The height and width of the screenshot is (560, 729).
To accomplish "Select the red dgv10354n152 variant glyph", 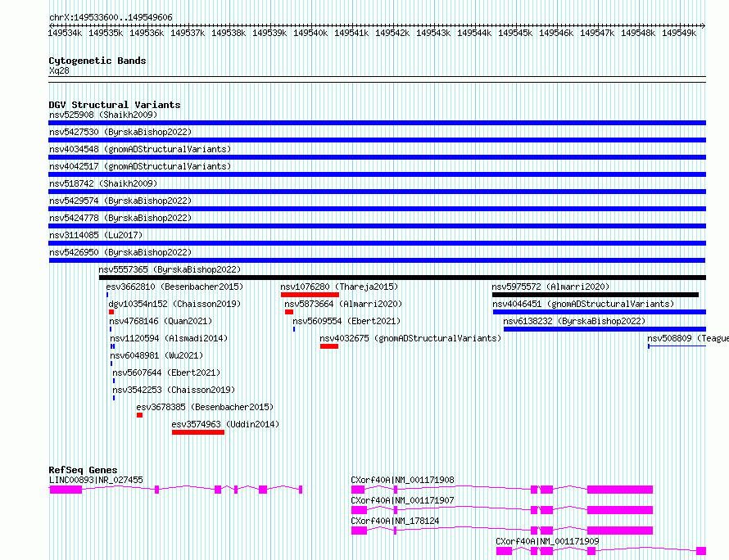I will coord(111,312).
